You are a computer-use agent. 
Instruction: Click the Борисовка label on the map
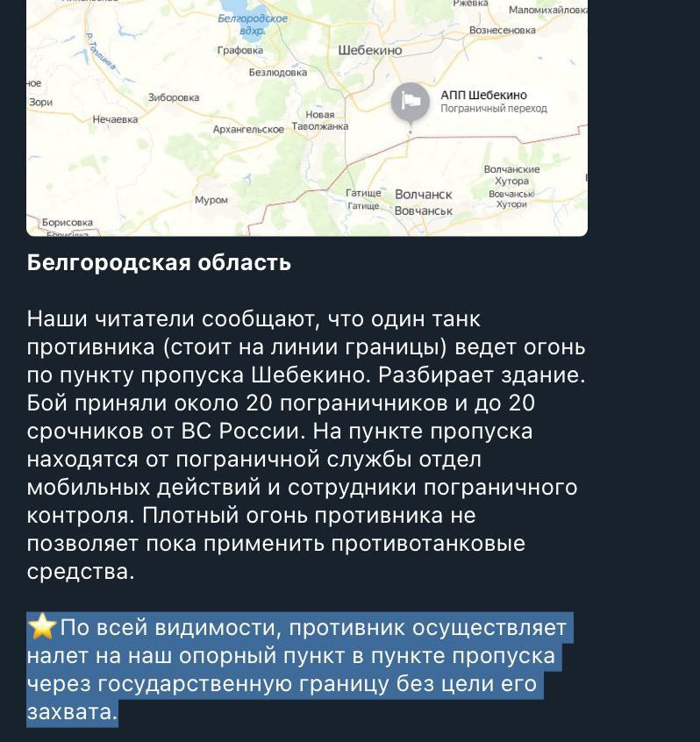coord(68,223)
